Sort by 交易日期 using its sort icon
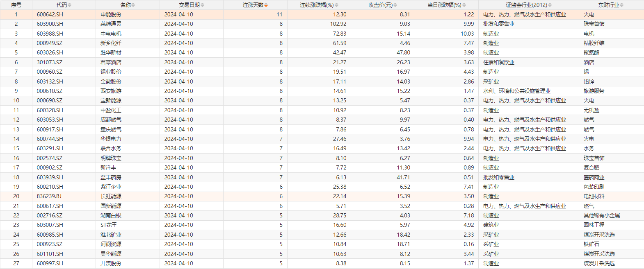644x269 pixels. click(202, 5)
